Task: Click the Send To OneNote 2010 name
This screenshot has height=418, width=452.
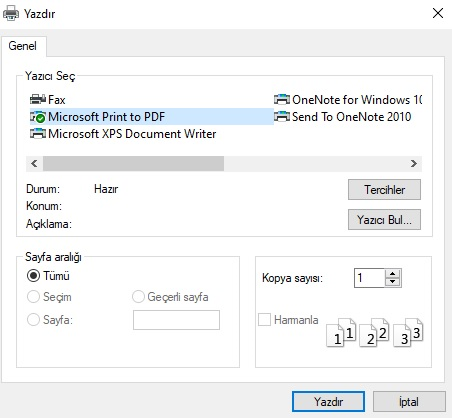Action: (x=352, y=117)
